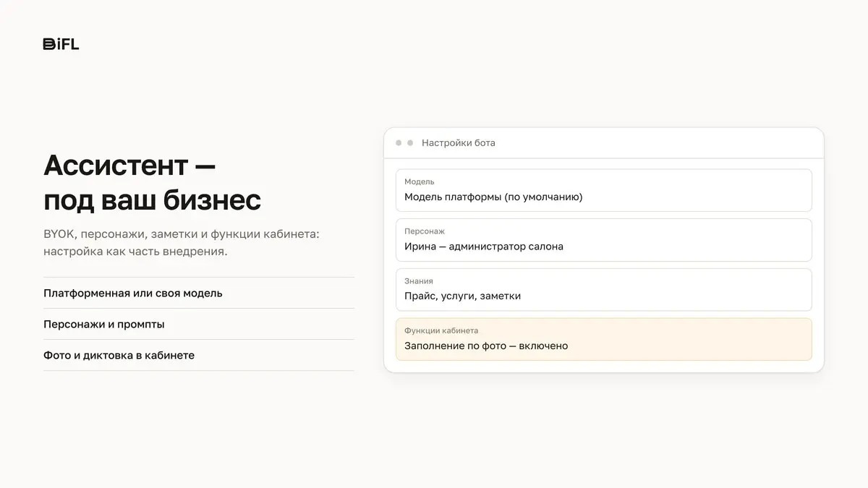Image resolution: width=868 pixels, height=488 pixels.
Task: Open the Модель settings field
Action: tap(603, 190)
